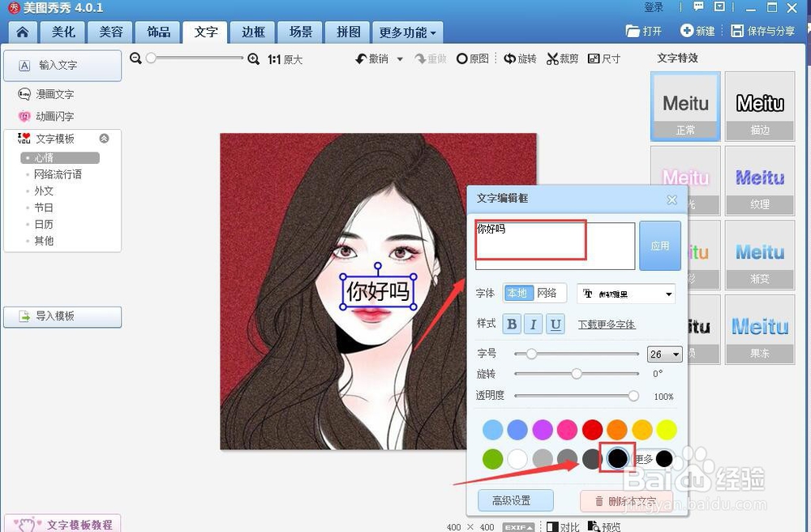Toggle underline text style
The image size is (811, 532).
555,324
